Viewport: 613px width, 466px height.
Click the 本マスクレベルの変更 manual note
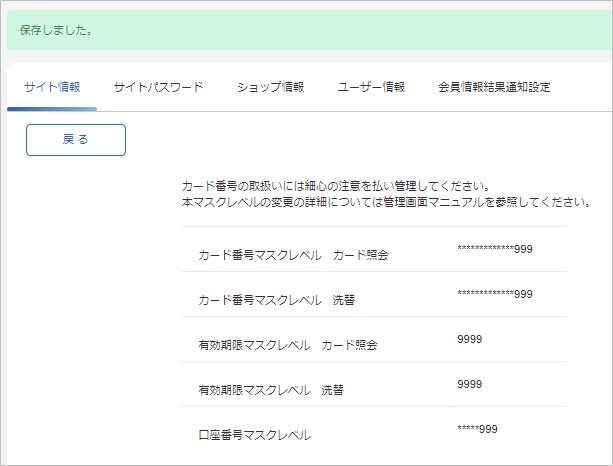386,202
